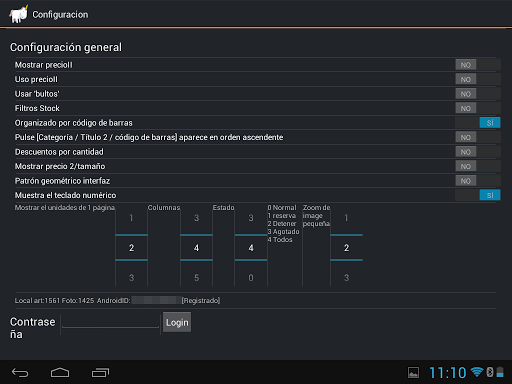This screenshot has height=384, width=512.
Task: Disable Organizado por código de barras switch
Action: [x=478, y=123]
